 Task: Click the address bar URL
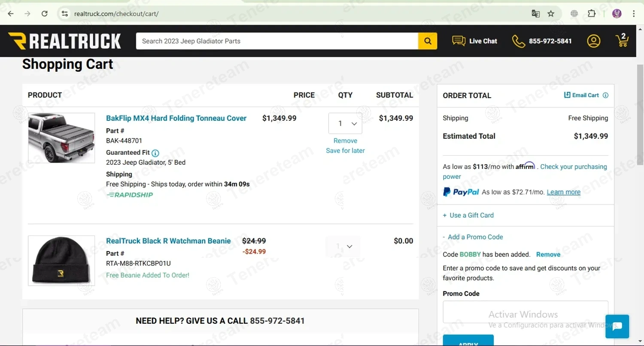(116, 14)
